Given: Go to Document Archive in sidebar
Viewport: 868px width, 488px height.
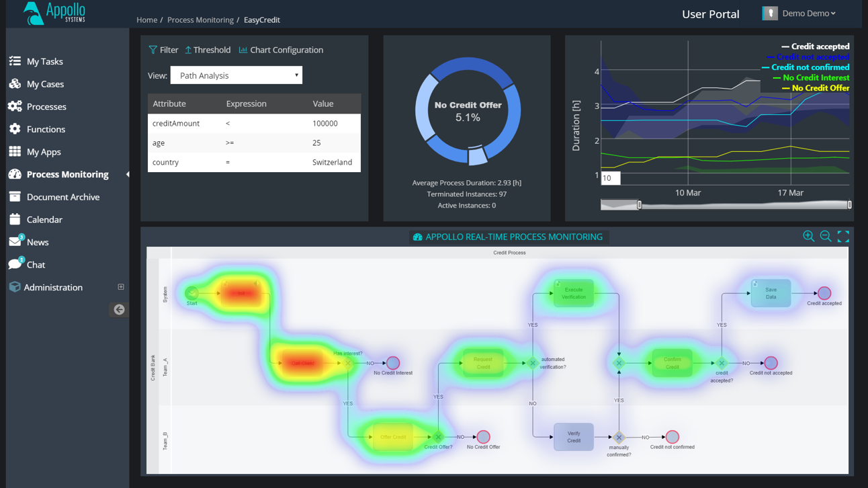Looking at the screenshot, I should click(x=62, y=197).
